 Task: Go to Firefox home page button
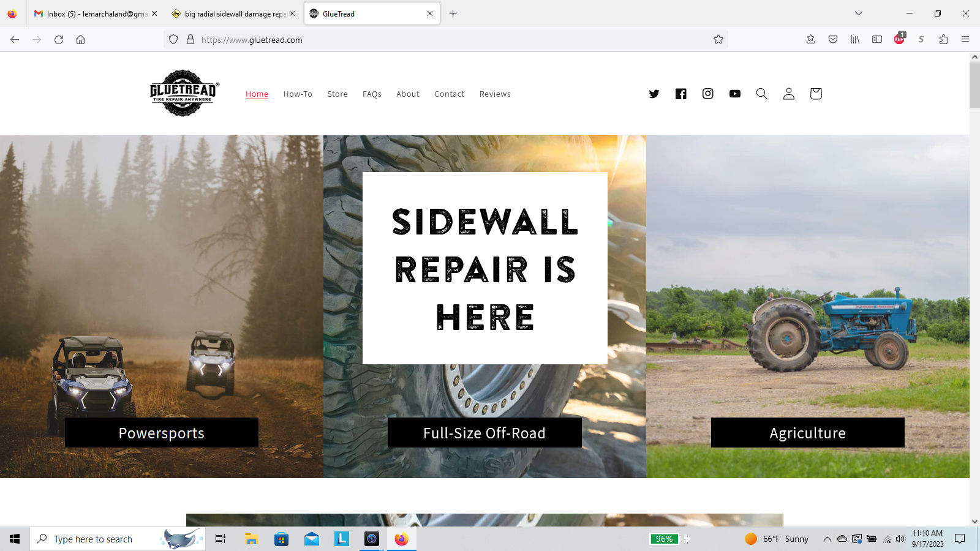[80, 40]
